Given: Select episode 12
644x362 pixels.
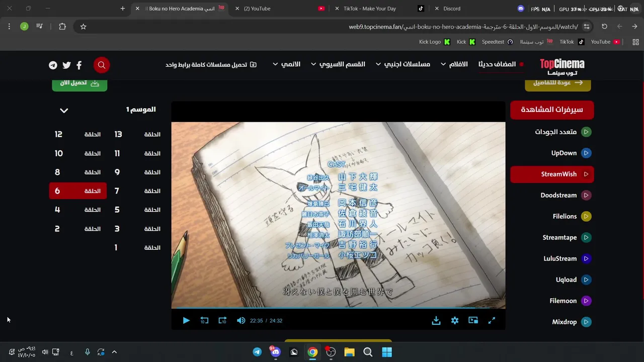Looking at the screenshot, I should point(78,134).
